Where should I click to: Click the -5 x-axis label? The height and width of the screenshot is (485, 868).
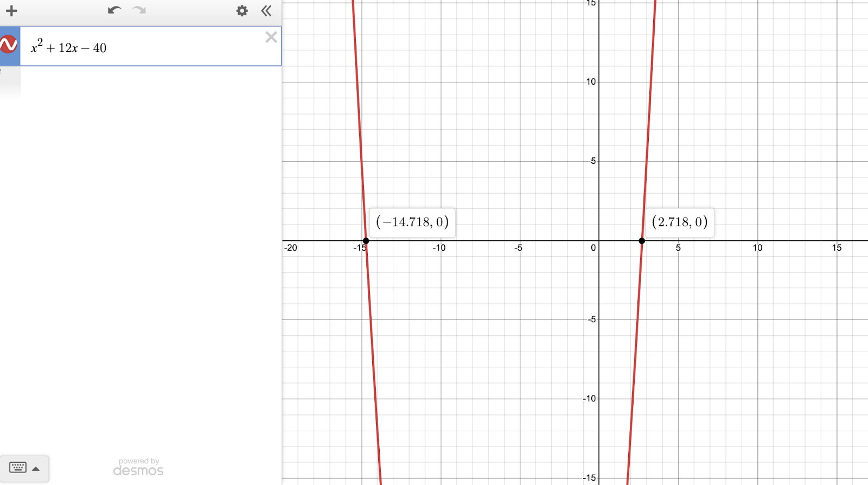click(518, 248)
